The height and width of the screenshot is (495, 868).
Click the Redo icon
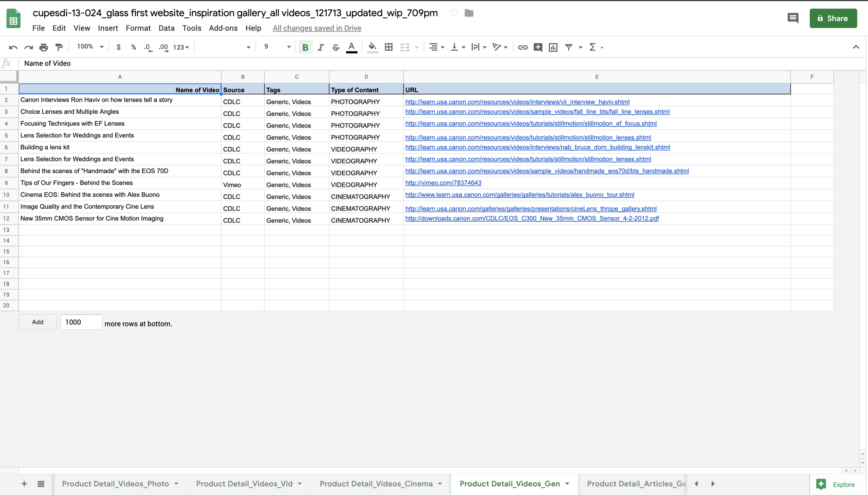(x=28, y=47)
